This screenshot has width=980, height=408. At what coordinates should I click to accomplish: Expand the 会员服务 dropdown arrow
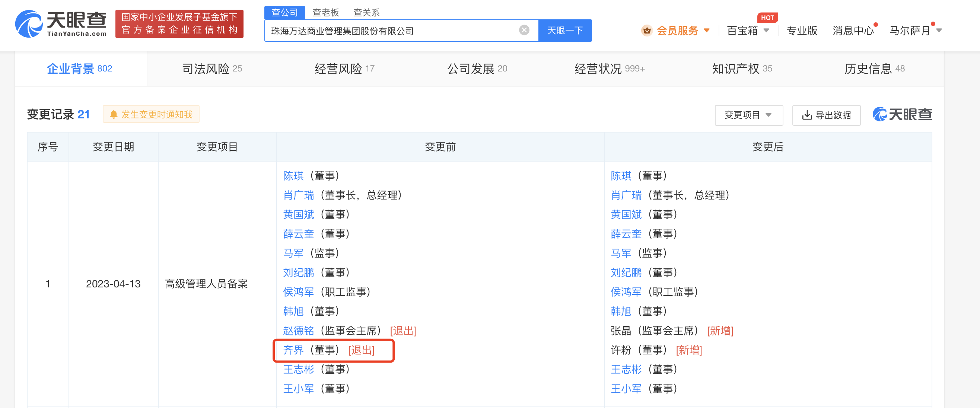tap(706, 31)
